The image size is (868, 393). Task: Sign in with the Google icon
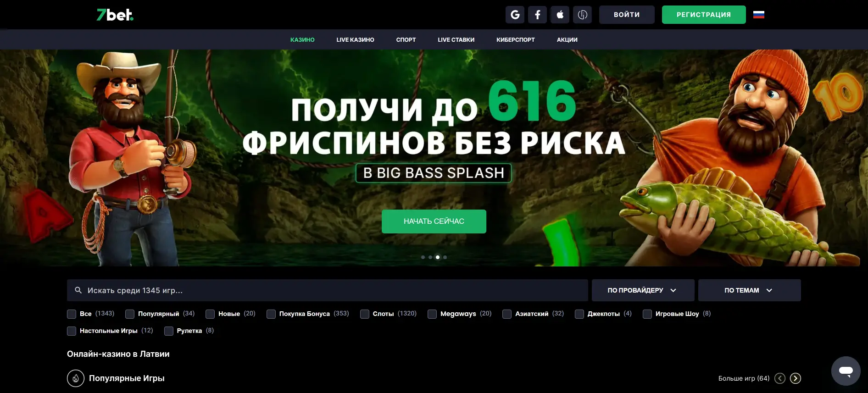[515, 15]
